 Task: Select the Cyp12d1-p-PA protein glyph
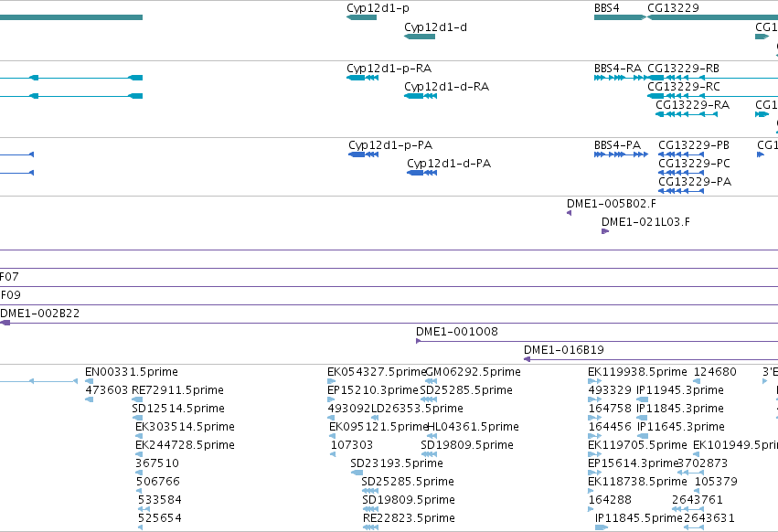tap(364, 154)
